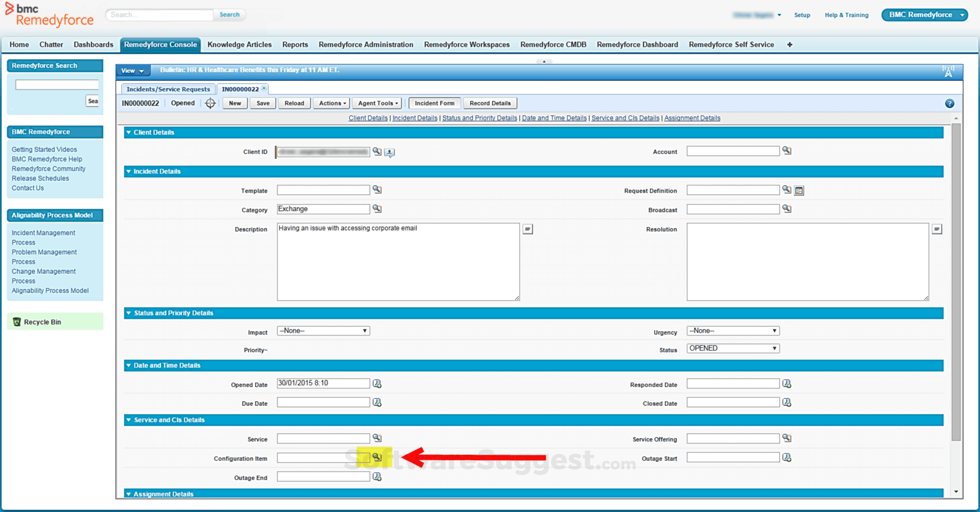Jump to Assignment Details link

tap(692, 118)
